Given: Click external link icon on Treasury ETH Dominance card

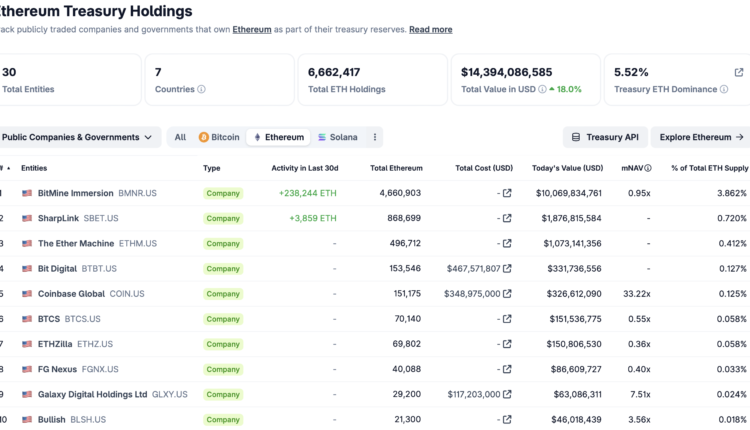Looking at the screenshot, I should pos(739,72).
